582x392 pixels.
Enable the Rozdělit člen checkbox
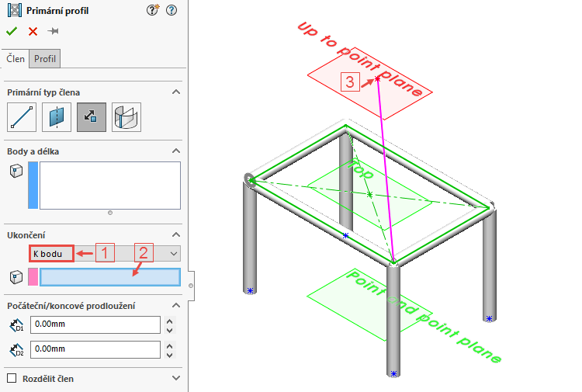(x=12, y=378)
